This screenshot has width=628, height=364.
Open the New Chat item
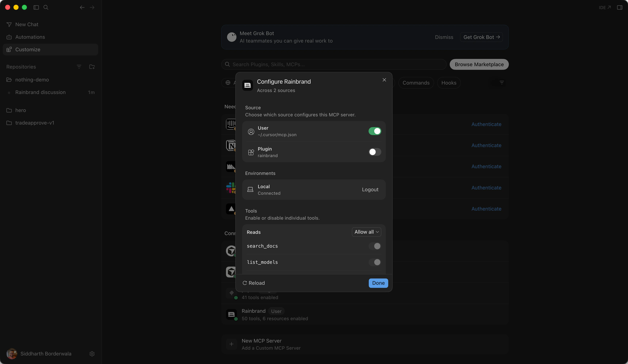pos(50,24)
